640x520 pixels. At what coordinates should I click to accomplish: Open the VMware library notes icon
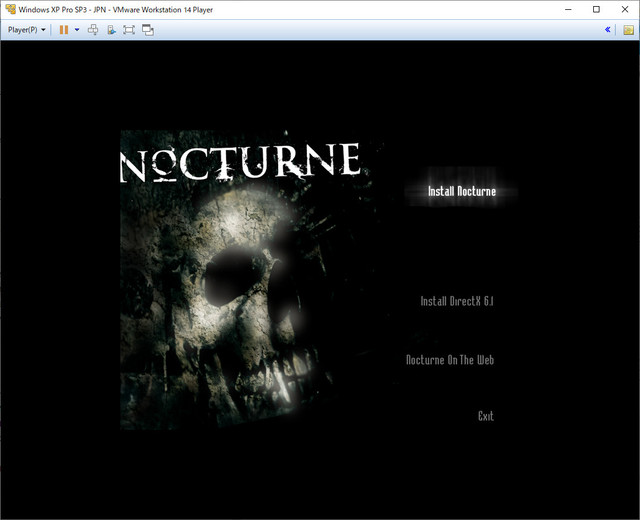pyautogui.click(x=629, y=30)
